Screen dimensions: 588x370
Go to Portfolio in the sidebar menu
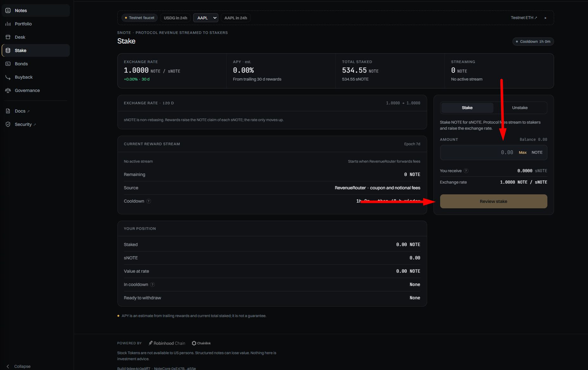(36, 24)
